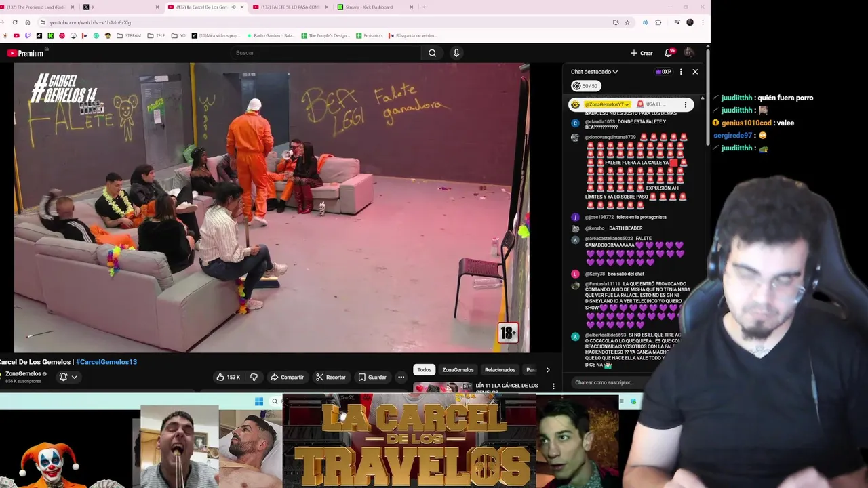Image resolution: width=868 pixels, height=488 pixels.
Task: Bookmark this page with star icon
Action: [x=627, y=22]
